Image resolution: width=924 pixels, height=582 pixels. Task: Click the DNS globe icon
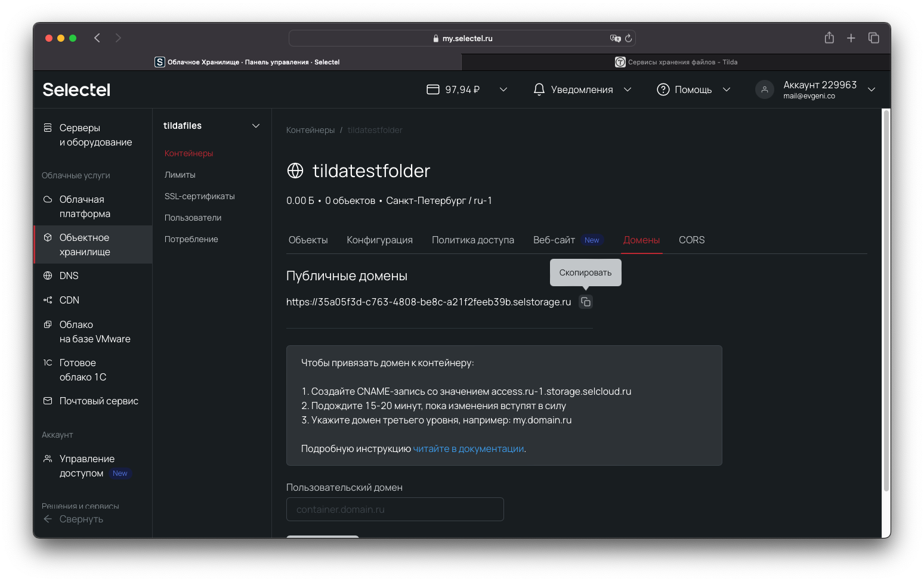click(48, 275)
